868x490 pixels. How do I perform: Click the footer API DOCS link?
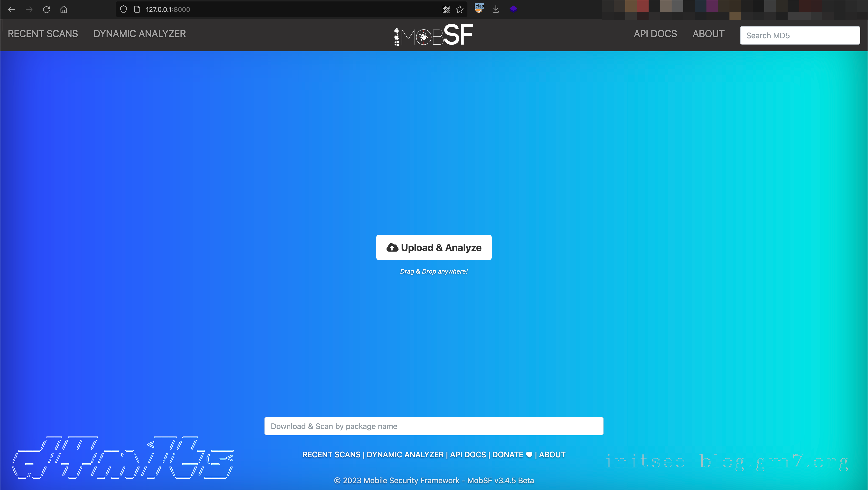(x=468, y=455)
